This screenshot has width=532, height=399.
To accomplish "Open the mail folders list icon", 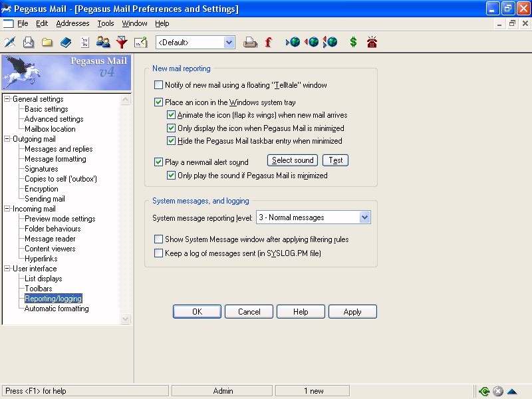I will pyautogui.click(x=47, y=42).
